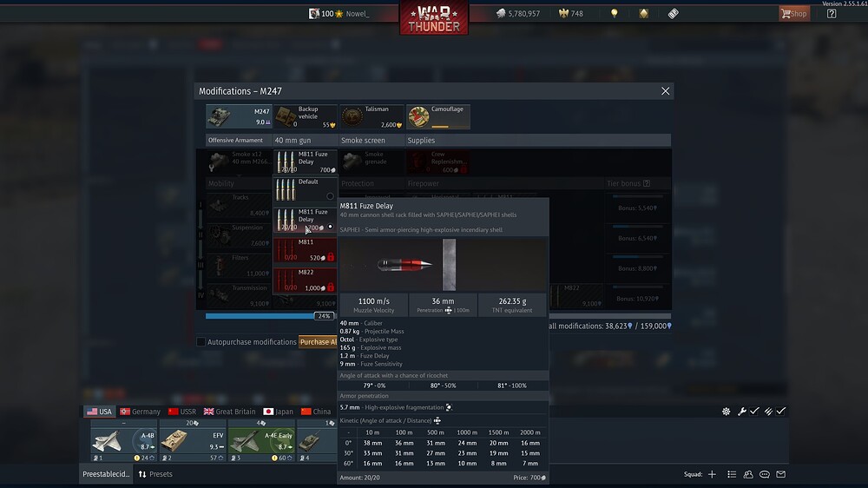Open the Preestablecid... preset tab
The image size is (868, 488).
(106, 474)
